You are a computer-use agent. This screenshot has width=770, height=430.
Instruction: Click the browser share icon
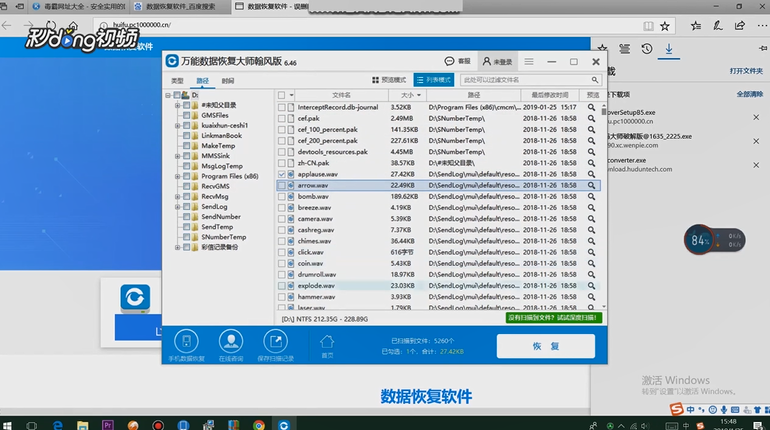(740, 26)
